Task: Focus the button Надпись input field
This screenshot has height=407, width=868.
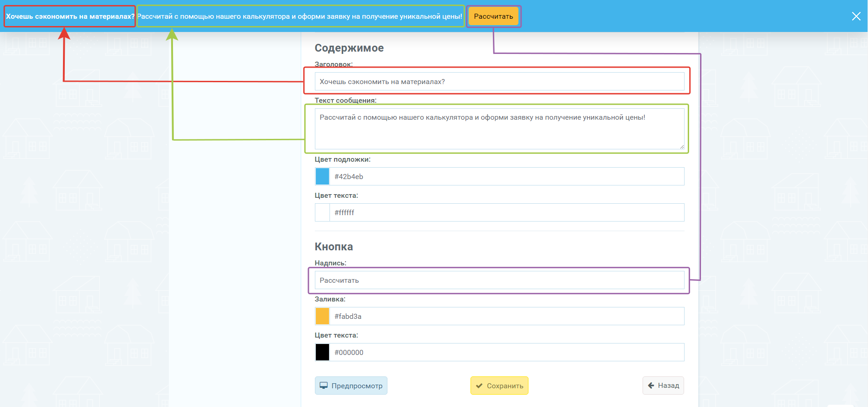Action: click(x=499, y=280)
